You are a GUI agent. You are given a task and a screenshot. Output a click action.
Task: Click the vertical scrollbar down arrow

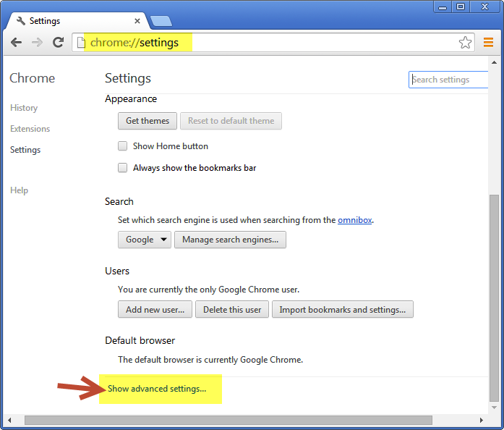point(494,408)
